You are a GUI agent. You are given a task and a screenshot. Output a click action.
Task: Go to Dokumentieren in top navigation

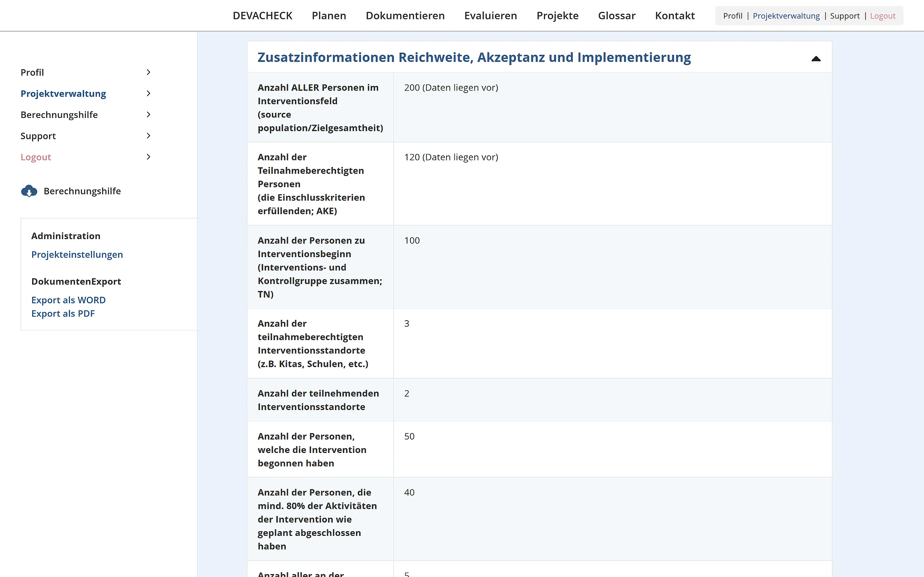(x=405, y=16)
